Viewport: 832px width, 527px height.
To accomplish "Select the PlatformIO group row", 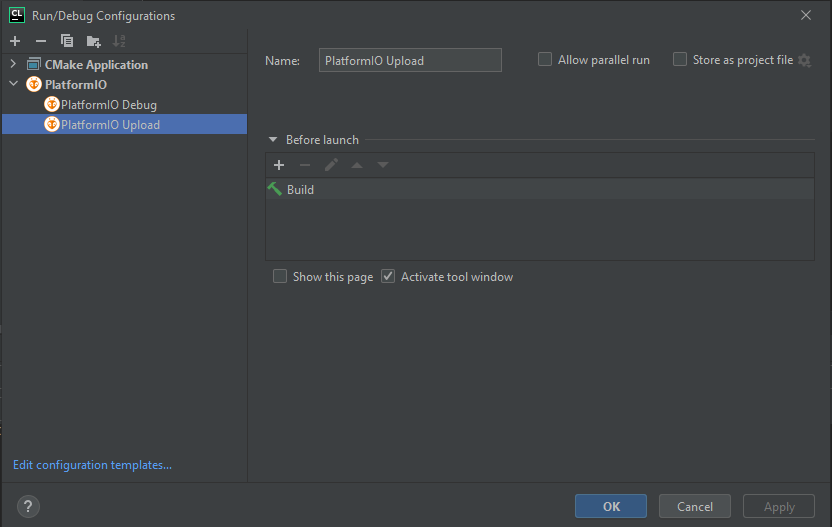I will [124, 84].
